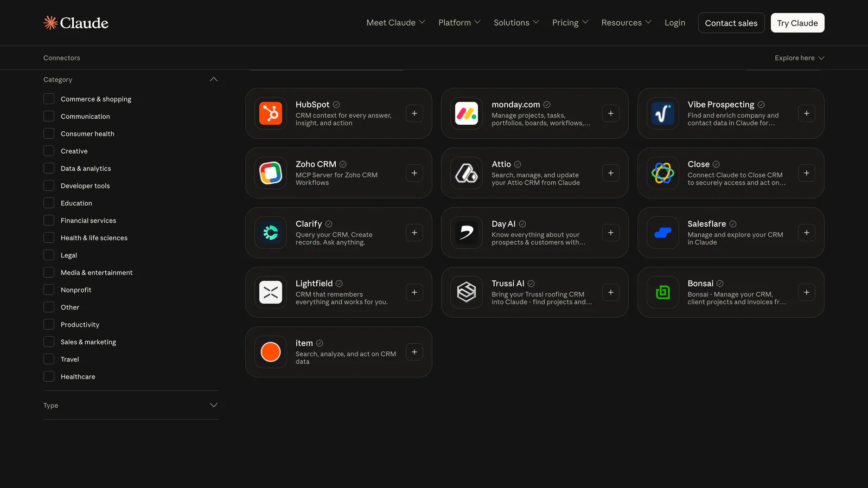
Task: Open the Resources menu
Action: [626, 23]
